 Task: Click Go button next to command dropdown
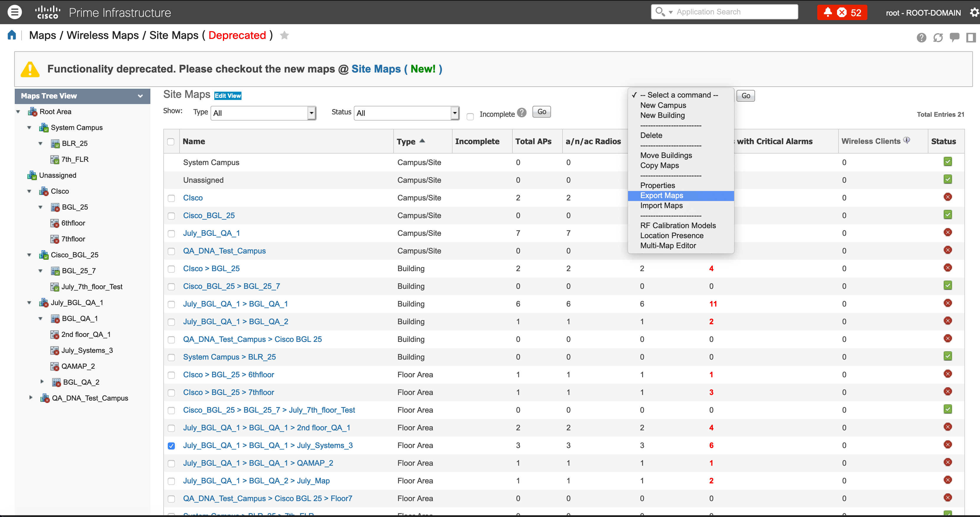pos(746,96)
